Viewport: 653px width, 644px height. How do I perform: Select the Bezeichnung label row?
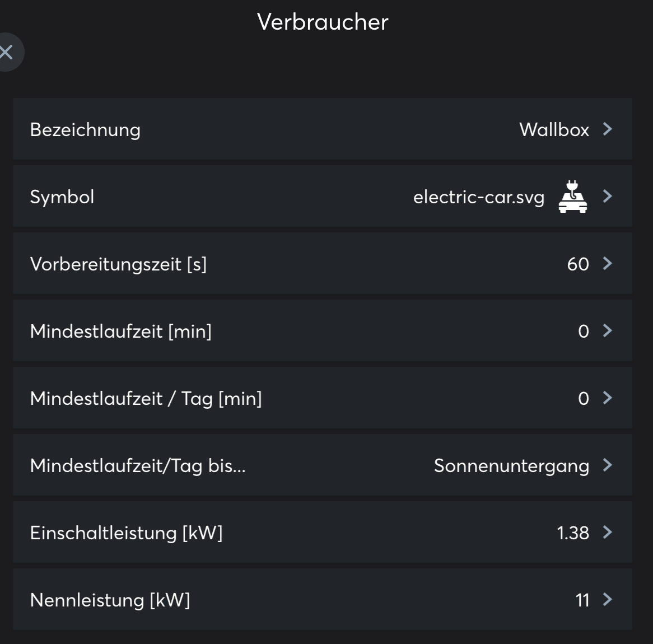(x=85, y=130)
